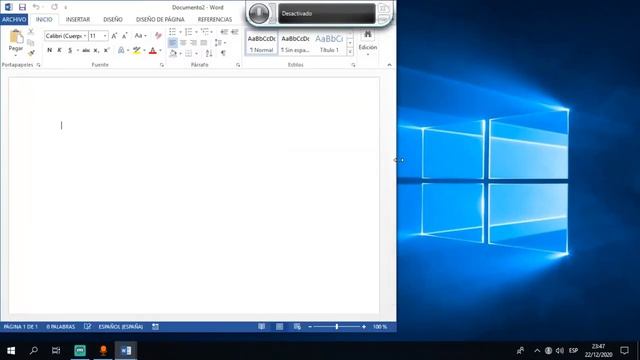Collapse the ribbon with the caret

(x=389, y=65)
